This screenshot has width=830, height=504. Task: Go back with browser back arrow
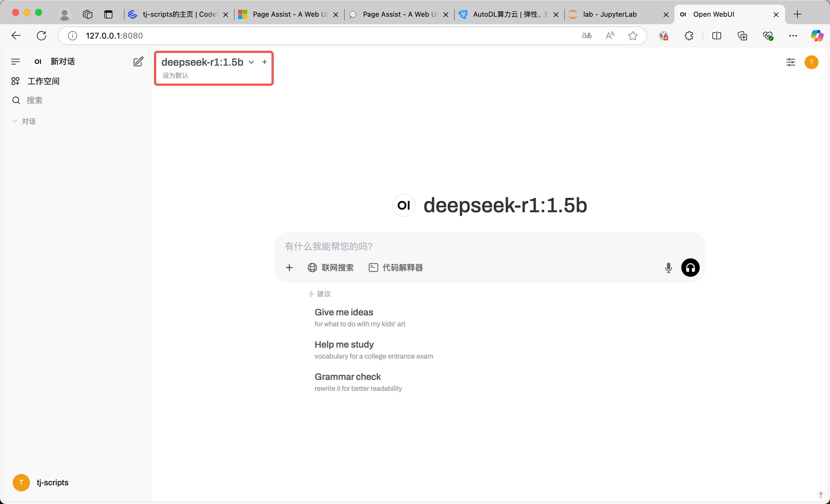pos(16,36)
